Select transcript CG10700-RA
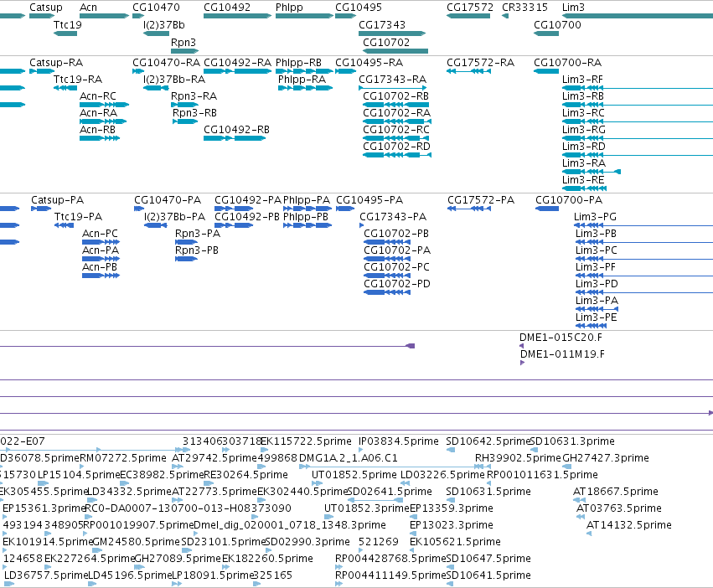 tap(546, 71)
